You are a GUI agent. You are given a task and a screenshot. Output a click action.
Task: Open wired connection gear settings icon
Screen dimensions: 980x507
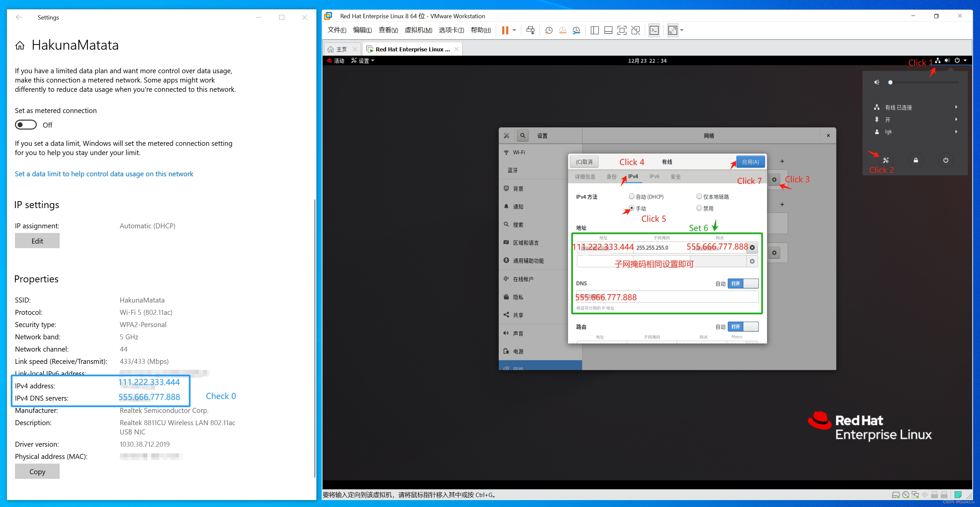pyautogui.click(x=774, y=179)
